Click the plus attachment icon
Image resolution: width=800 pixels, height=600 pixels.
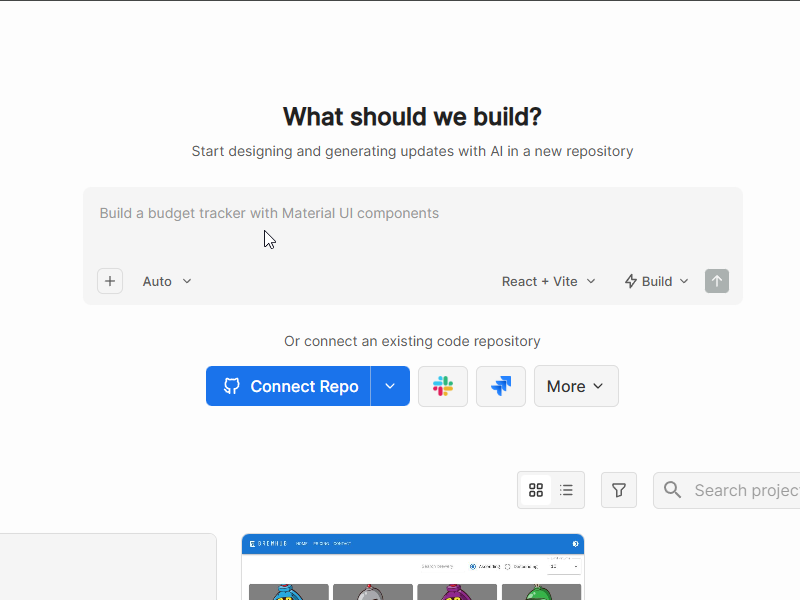coord(110,281)
